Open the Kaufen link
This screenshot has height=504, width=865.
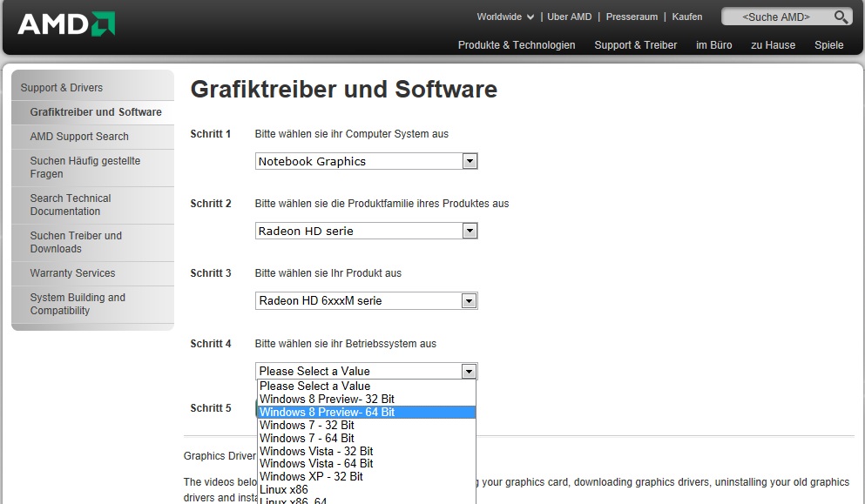[x=686, y=17]
